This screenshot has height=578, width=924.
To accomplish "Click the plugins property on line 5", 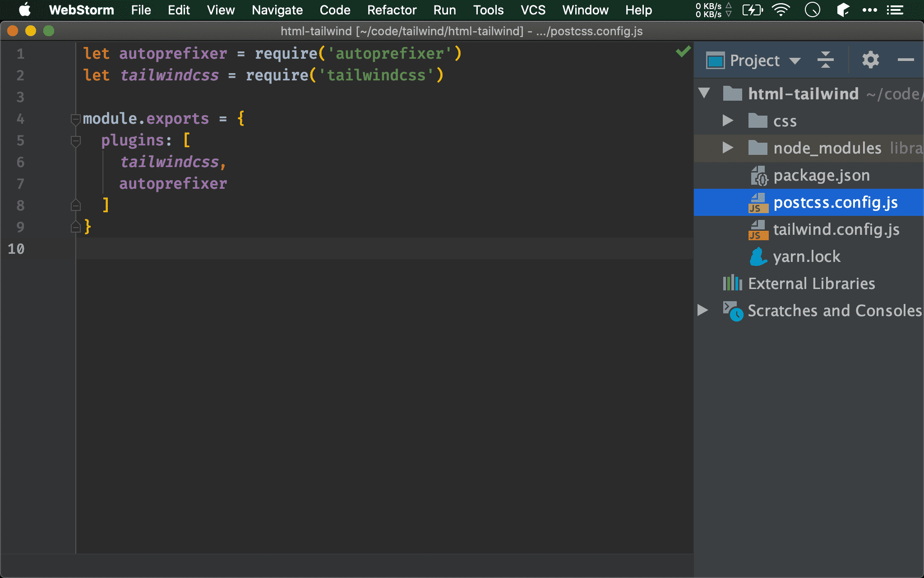I will tap(132, 140).
